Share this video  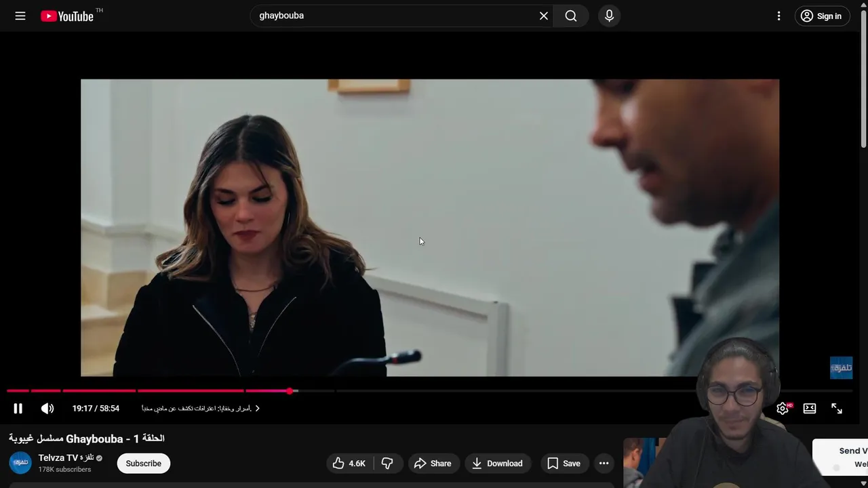[x=433, y=463]
